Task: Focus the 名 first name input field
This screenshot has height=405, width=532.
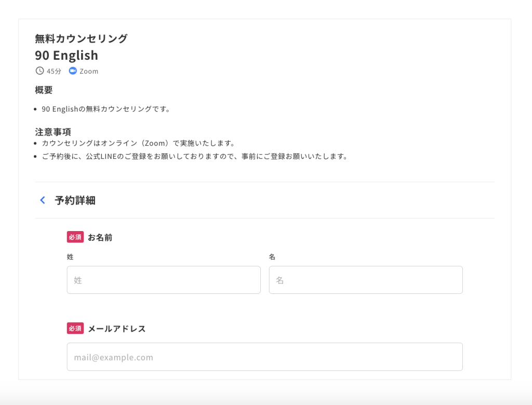Action: point(365,280)
